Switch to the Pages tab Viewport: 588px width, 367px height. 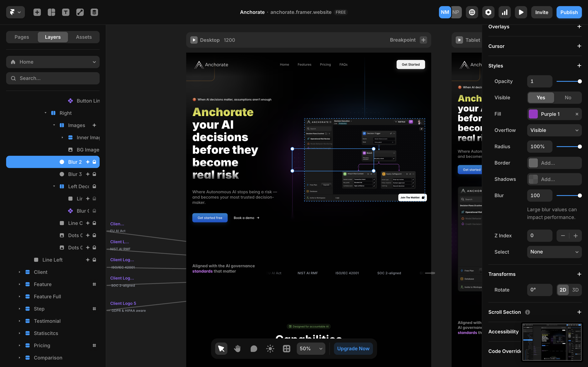tap(22, 37)
